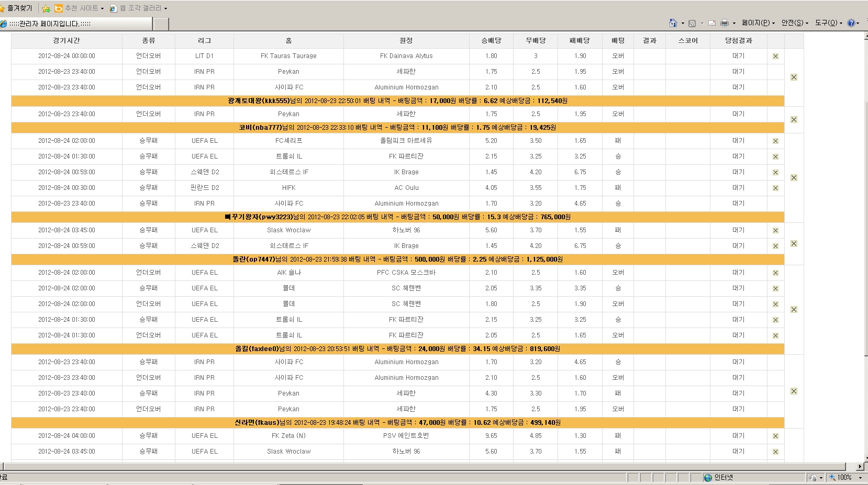This screenshot has height=485, width=868.
Task: Expand the protected mode dropdown in status bar
Action: click(821, 478)
